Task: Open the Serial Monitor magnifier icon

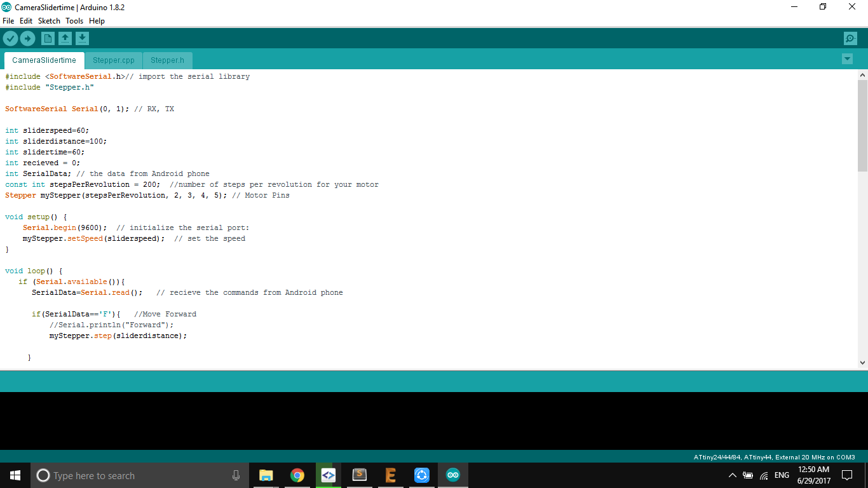Action: click(850, 39)
